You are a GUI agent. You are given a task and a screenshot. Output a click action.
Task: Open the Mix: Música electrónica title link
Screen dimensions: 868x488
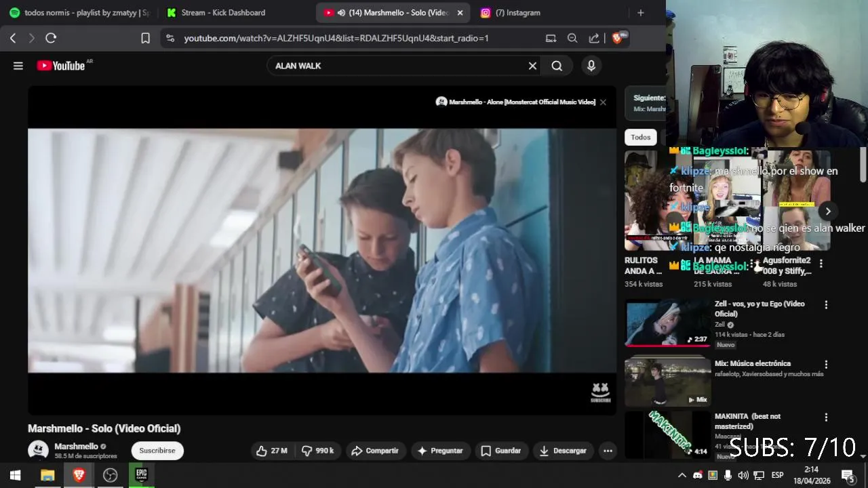click(x=753, y=364)
